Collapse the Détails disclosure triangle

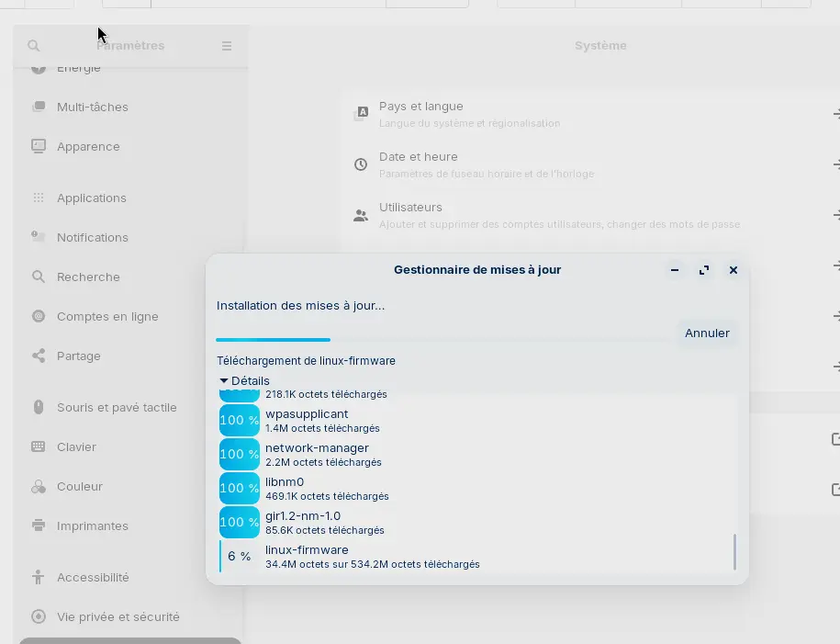[224, 380]
